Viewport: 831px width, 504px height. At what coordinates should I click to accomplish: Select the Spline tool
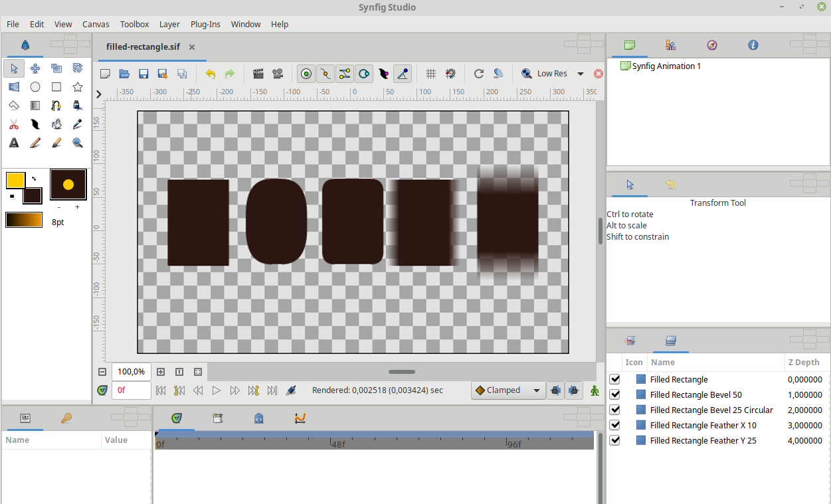point(56,105)
